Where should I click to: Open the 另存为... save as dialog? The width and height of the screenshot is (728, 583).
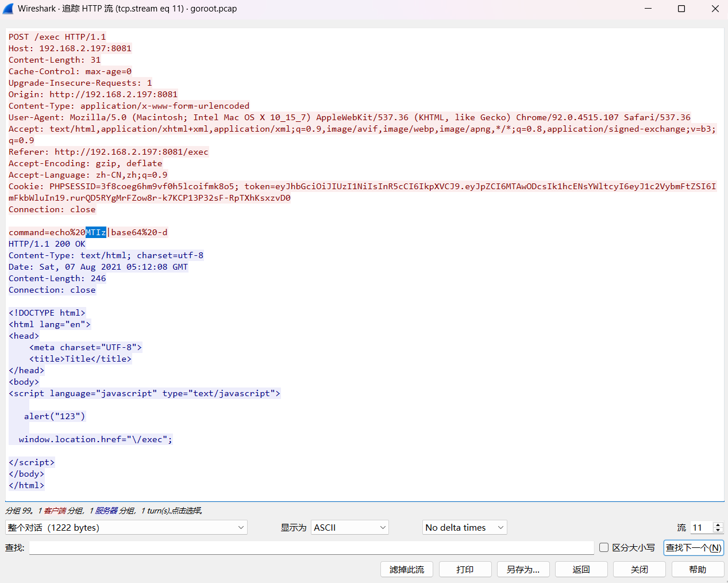pyautogui.click(x=523, y=569)
